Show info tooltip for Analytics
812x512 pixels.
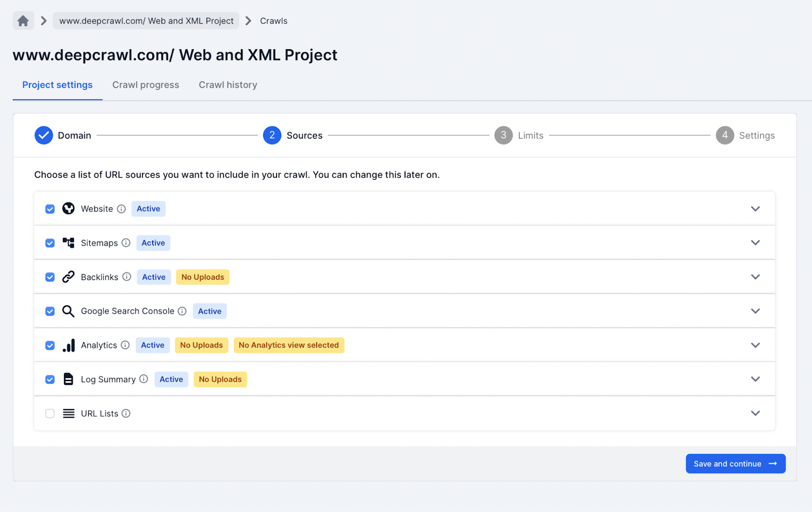125,345
